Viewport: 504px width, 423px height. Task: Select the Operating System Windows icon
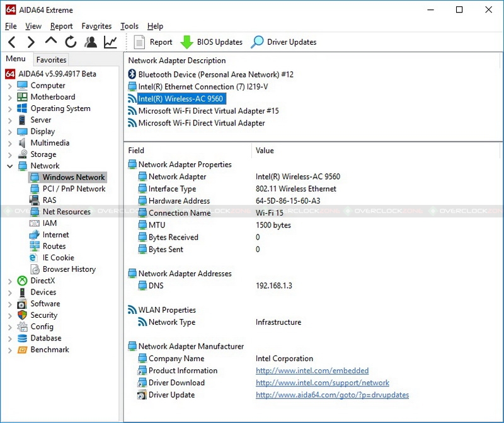[22, 108]
